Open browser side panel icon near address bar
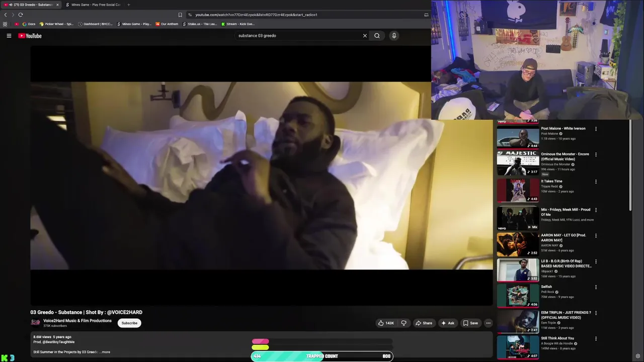 pyautogui.click(x=426, y=15)
